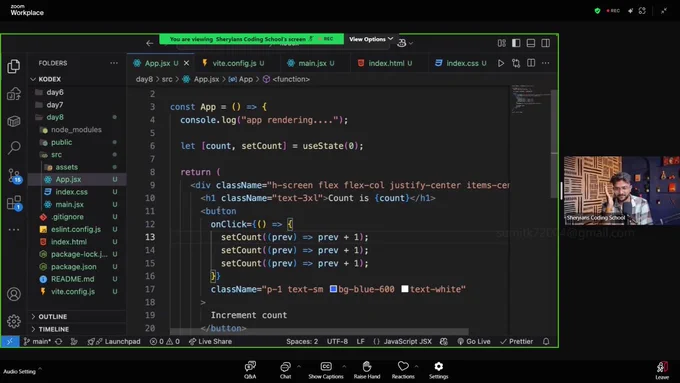The width and height of the screenshot is (680, 383).
Task: Toggle primary sidebar layout icon
Action: point(516,43)
